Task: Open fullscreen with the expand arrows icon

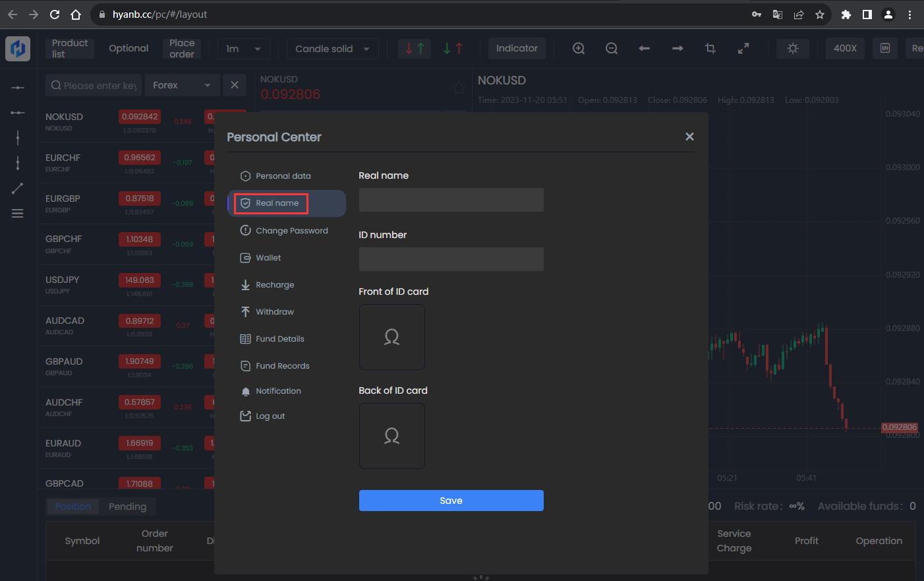Action: (x=743, y=48)
